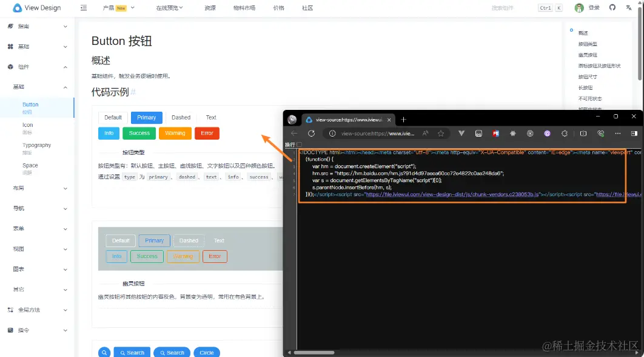Click the 指南 sidebar icon
This screenshot has height=357, width=644.
click(x=11, y=26)
